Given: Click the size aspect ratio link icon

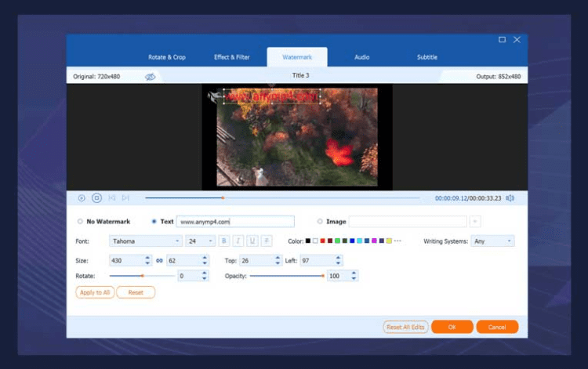Looking at the screenshot, I should pos(158,260).
